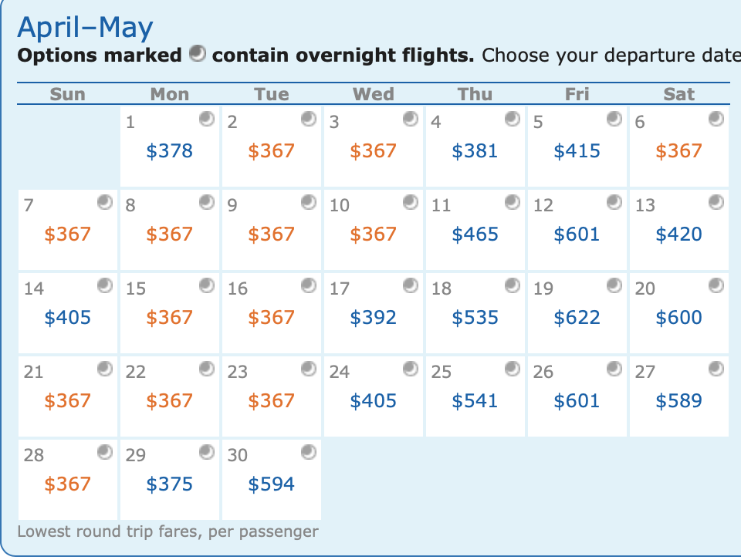Select the $375 fare on April 29
The image size is (741, 560).
pyautogui.click(x=169, y=484)
